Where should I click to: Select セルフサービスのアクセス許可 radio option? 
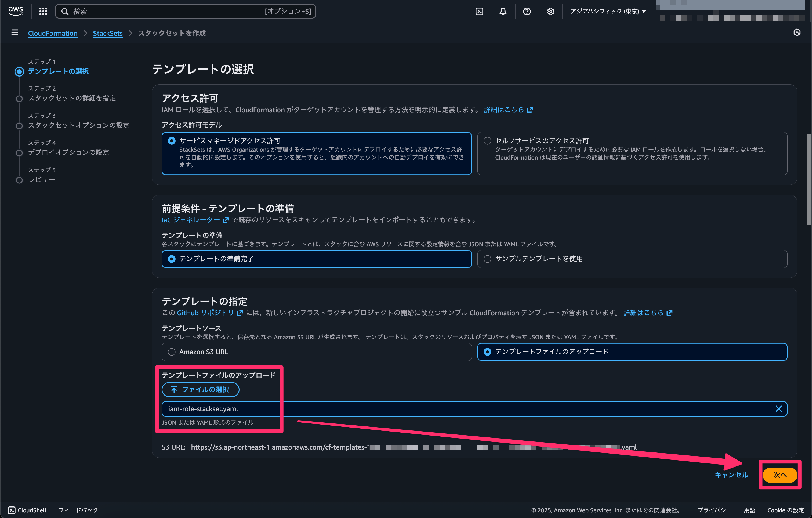487,141
